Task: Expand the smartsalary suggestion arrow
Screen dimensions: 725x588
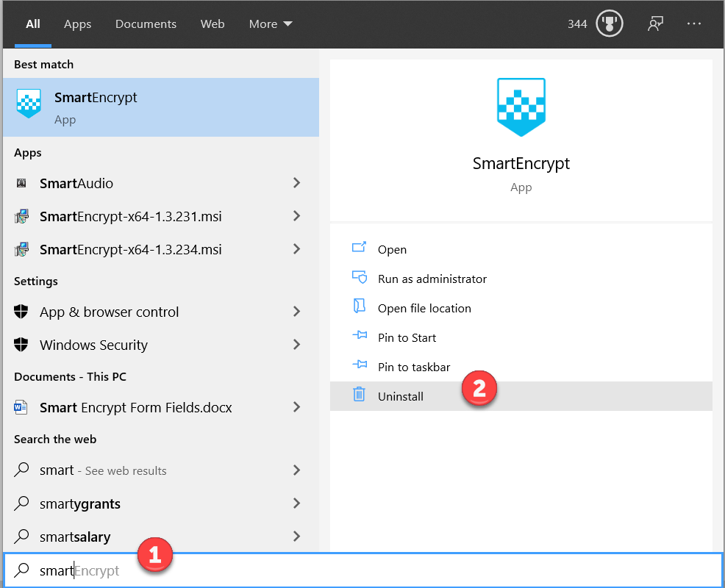Action: pyautogui.click(x=297, y=537)
